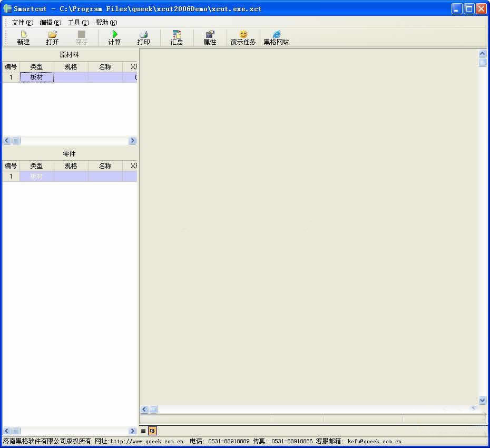Viewport: 490px width, 448px height.
Task: Open the 文件(F) menu
Action: click(22, 23)
